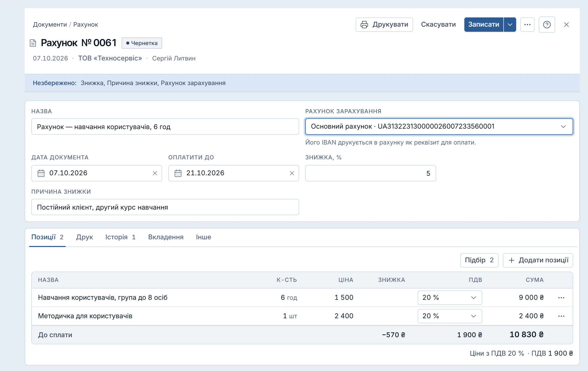Click the Підбір 2 button
The image size is (588, 371).
click(479, 260)
